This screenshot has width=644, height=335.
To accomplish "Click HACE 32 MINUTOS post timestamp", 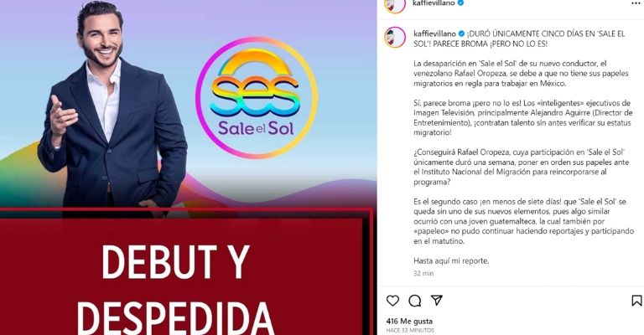I will pos(410,330).
